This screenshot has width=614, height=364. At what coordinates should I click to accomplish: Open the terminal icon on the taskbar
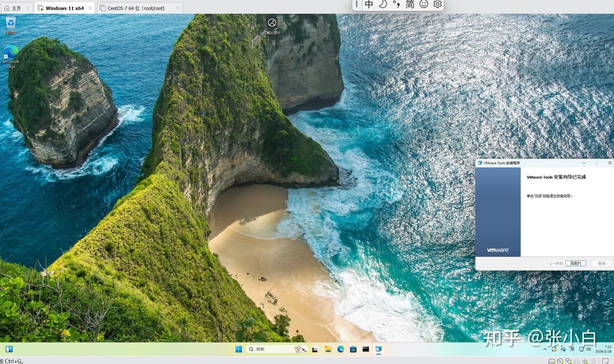(366, 349)
